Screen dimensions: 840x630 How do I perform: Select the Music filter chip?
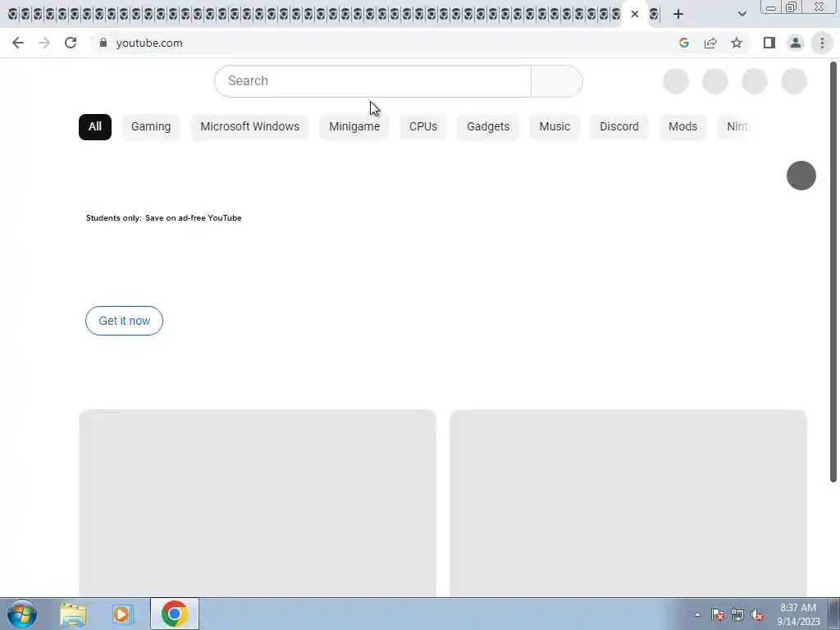click(555, 127)
